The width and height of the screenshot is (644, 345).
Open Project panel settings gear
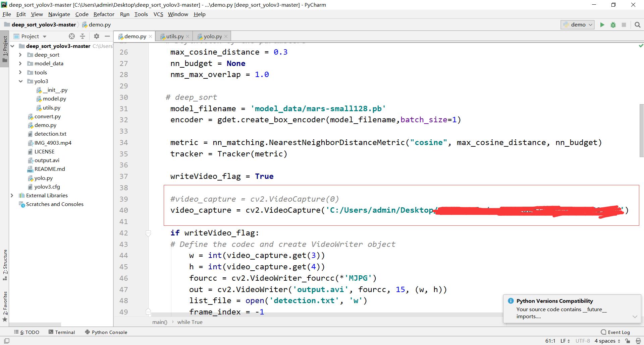pos(97,36)
